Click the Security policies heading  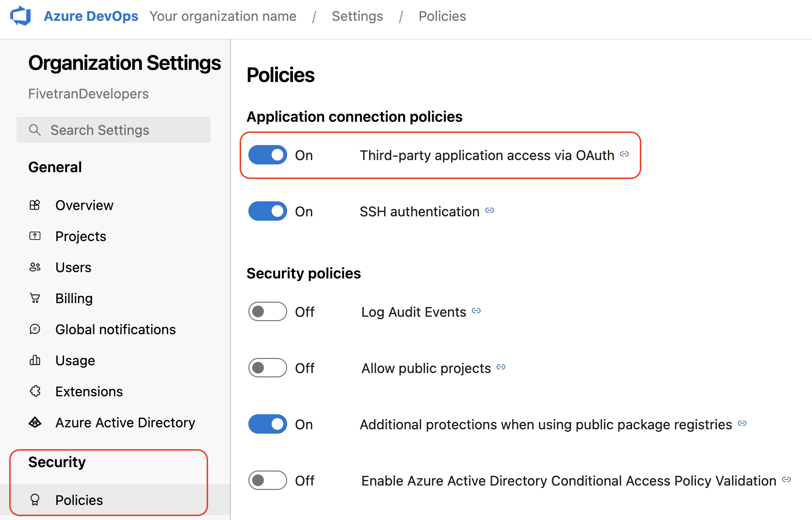tap(304, 273)
